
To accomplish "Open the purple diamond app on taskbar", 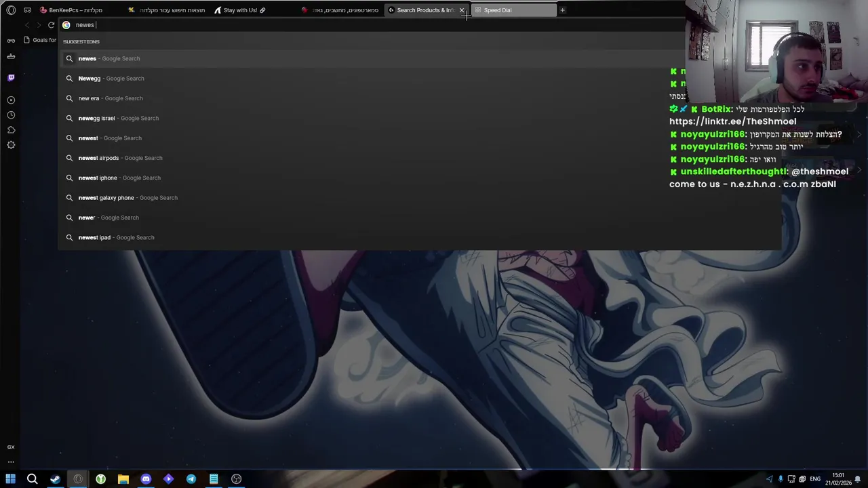I will click(x=168, y=479).
